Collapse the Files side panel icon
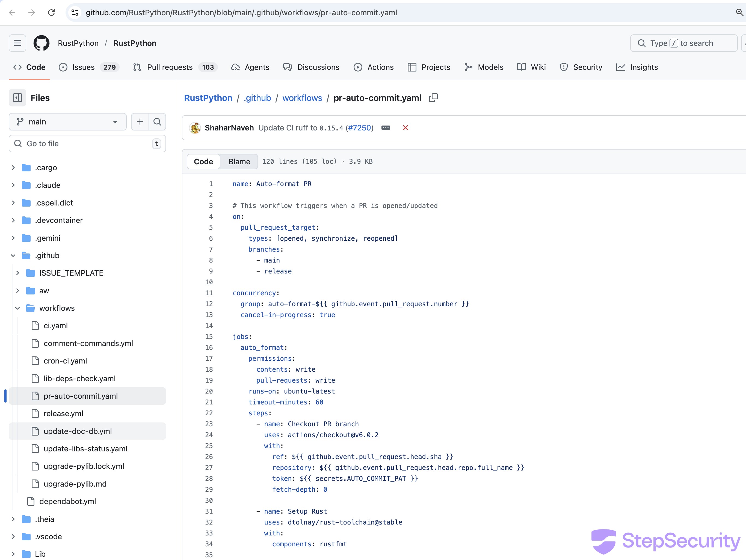 (x=17, y=98)
